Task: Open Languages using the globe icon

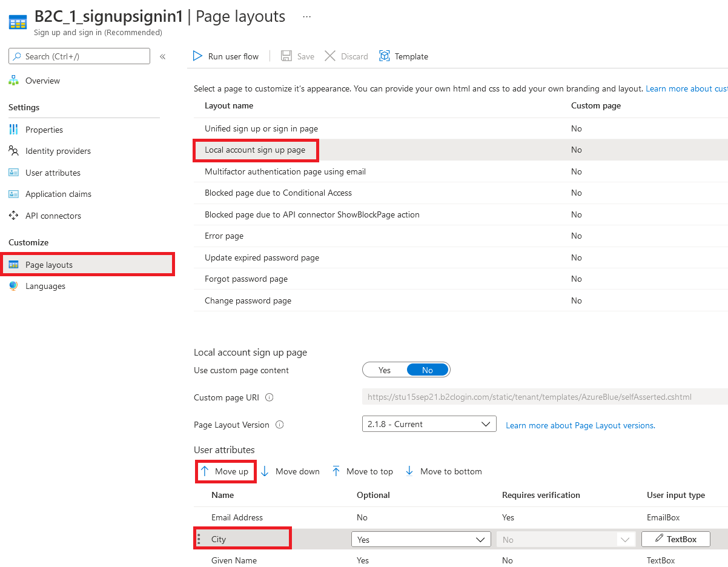Action: [x=13, y=285]
